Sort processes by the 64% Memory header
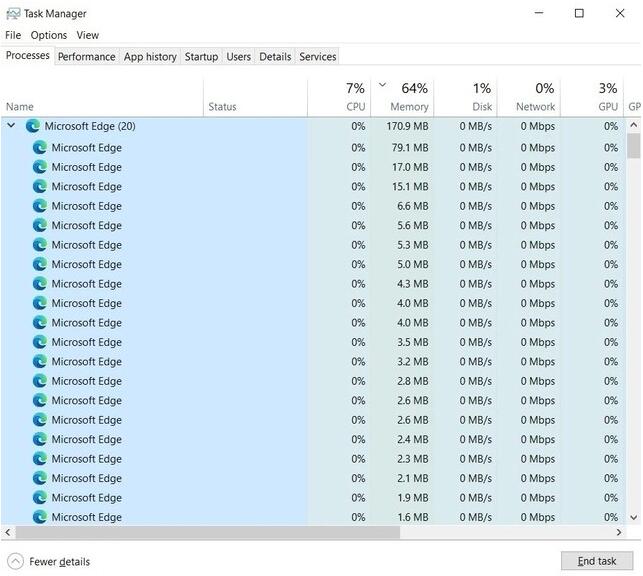This screenshot has height=576, width=643. tap(402, 98)
